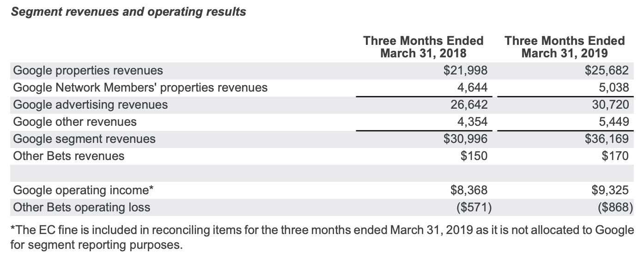Select the 'Three Months Ended March 31, 2019' column header

pyautogui.click(x=565, y=47)
